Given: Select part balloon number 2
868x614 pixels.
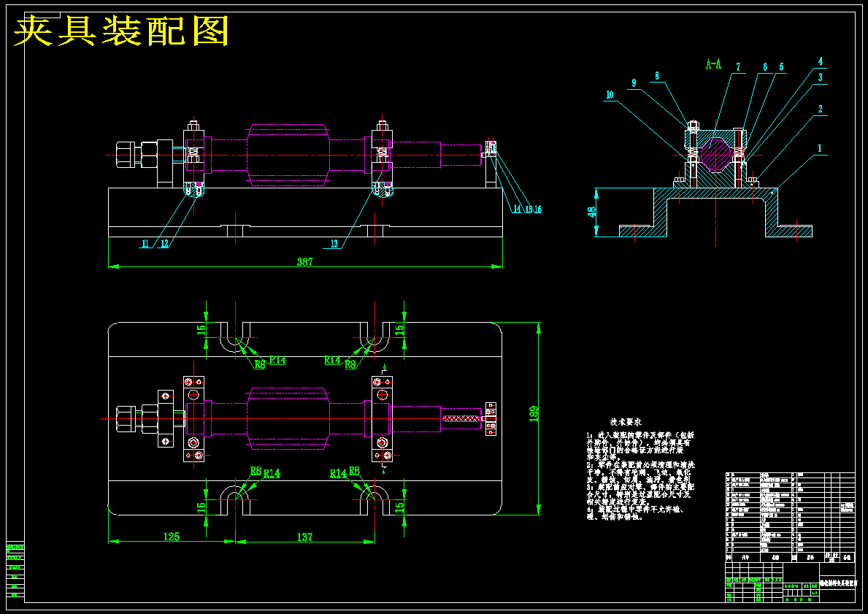Looking at the screenshot, I should [821, 109].
